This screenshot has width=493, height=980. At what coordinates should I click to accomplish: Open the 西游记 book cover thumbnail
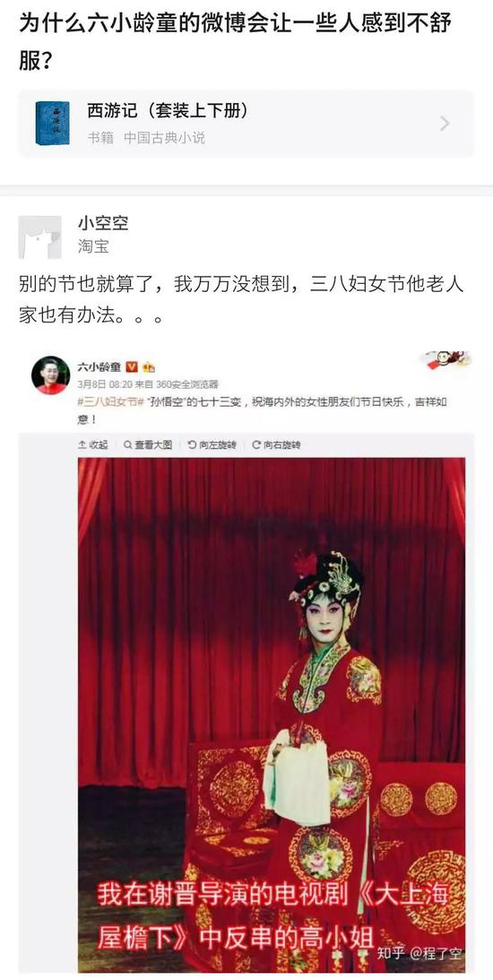[53, 123]
